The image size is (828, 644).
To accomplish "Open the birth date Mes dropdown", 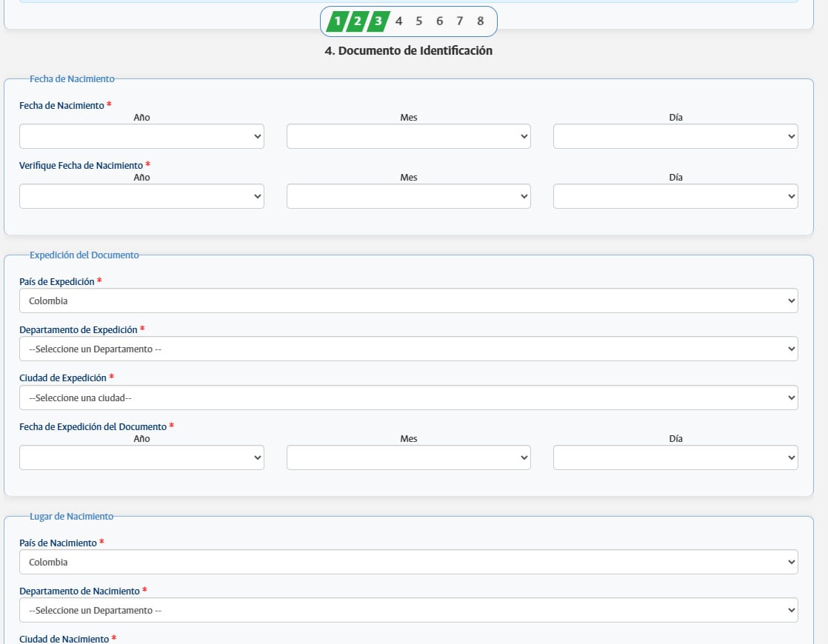I will point(408,136).
